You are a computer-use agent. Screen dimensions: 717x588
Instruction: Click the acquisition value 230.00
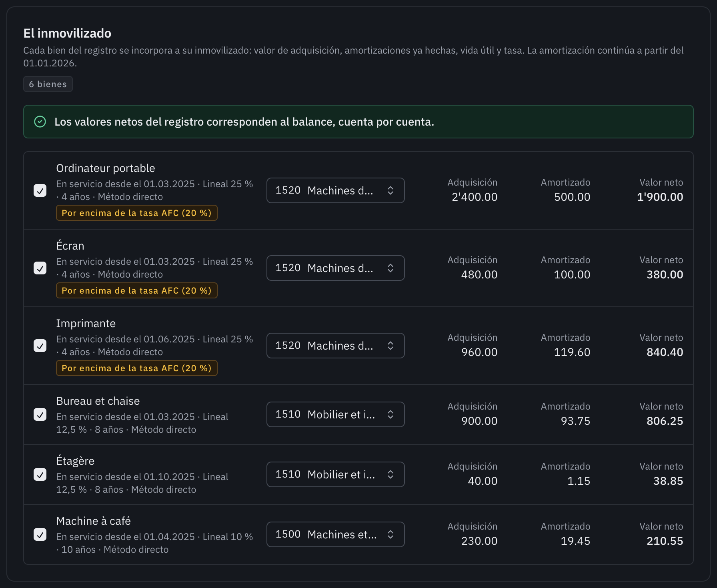pos(479,541)
